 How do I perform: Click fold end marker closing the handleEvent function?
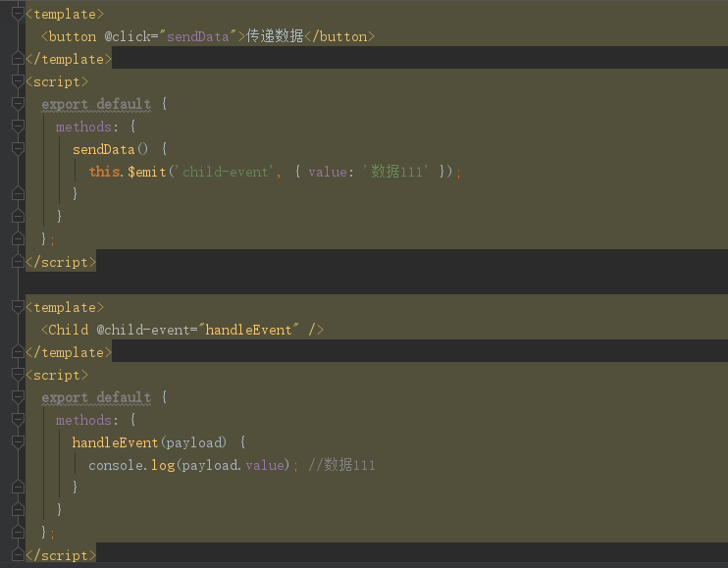(x=18, y=487)
